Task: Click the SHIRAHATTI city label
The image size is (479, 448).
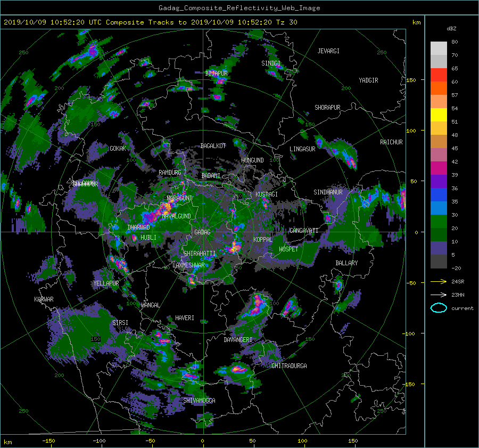Action: click(x=200, y=254)
